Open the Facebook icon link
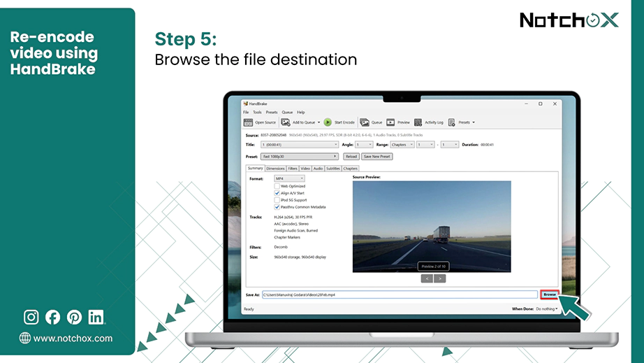The height and width of the screenshot is (363, 644). pos(52,317)
